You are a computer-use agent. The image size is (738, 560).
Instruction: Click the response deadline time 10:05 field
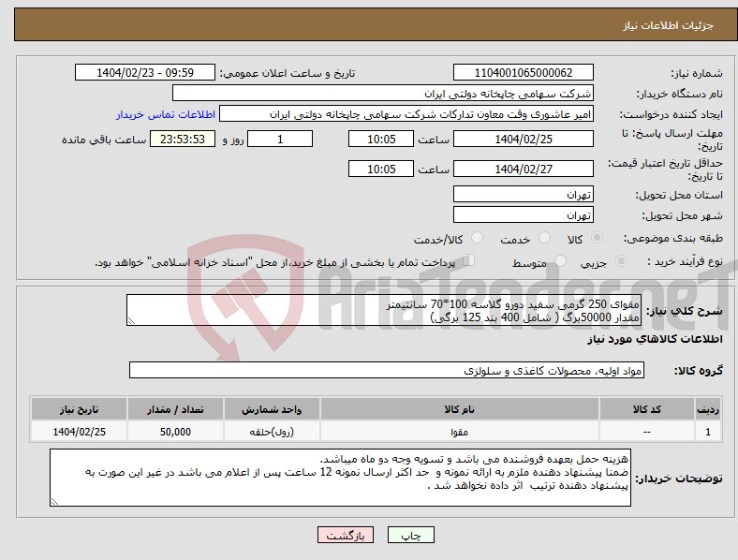click(x=381, y=140)
